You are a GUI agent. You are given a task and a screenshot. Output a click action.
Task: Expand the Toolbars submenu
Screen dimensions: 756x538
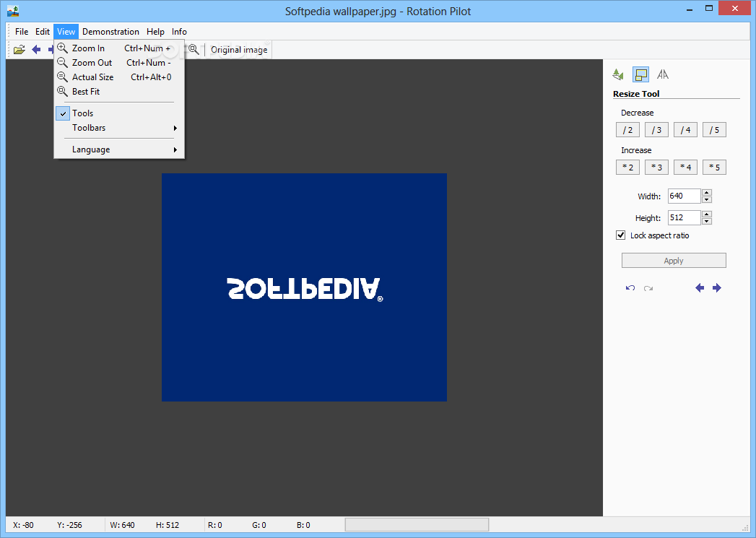[119, 128]
